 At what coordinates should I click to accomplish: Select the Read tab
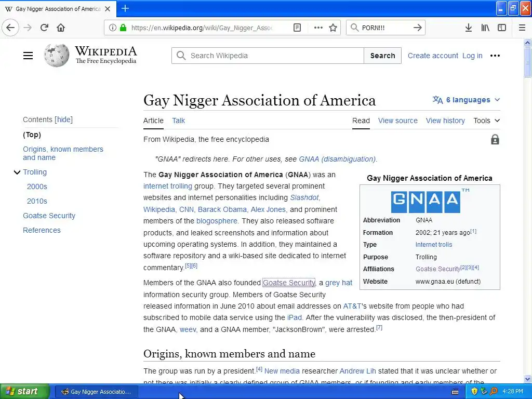[361, 121]
